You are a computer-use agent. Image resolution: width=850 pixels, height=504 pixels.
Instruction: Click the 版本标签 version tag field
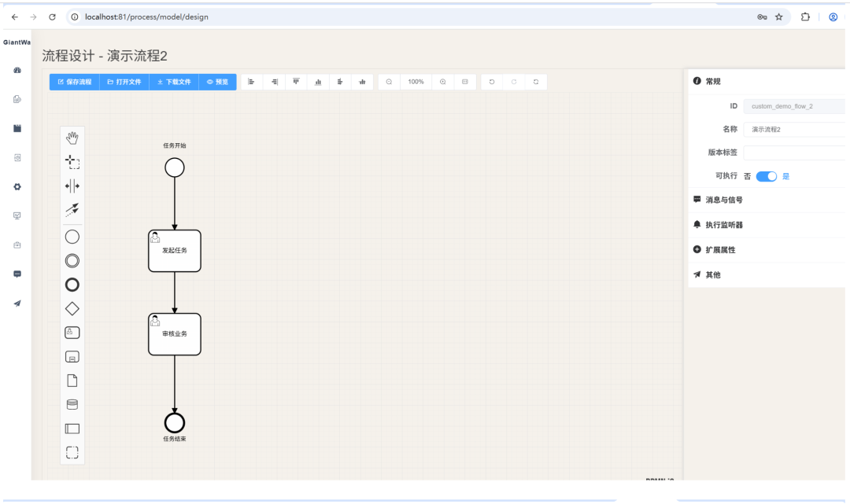[x=794, y=153]
